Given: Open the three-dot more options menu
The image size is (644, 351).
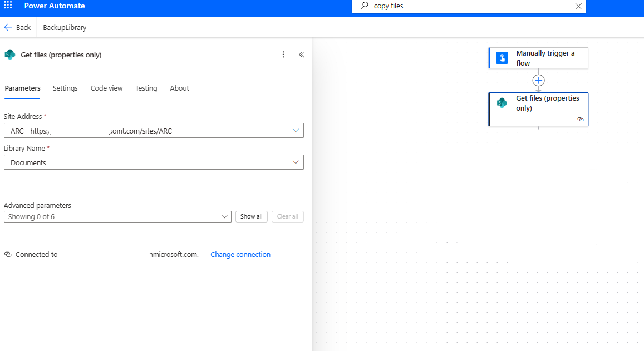Looking at the screenshot, I should click(283, 55).
